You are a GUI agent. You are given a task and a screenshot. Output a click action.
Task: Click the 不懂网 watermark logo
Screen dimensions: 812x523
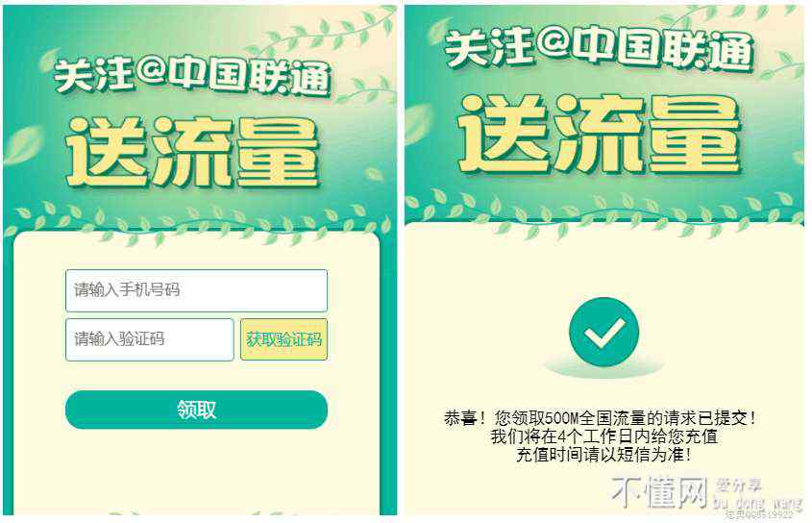coord(658,491)
